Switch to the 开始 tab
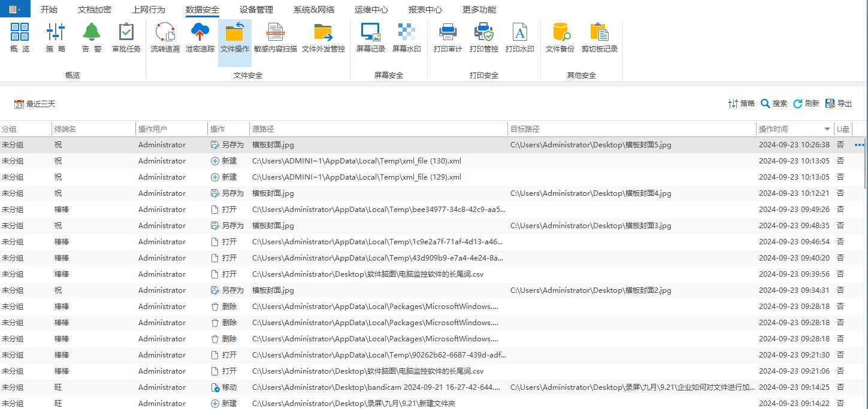Viewport: 868px width, 409px height. 49,10
